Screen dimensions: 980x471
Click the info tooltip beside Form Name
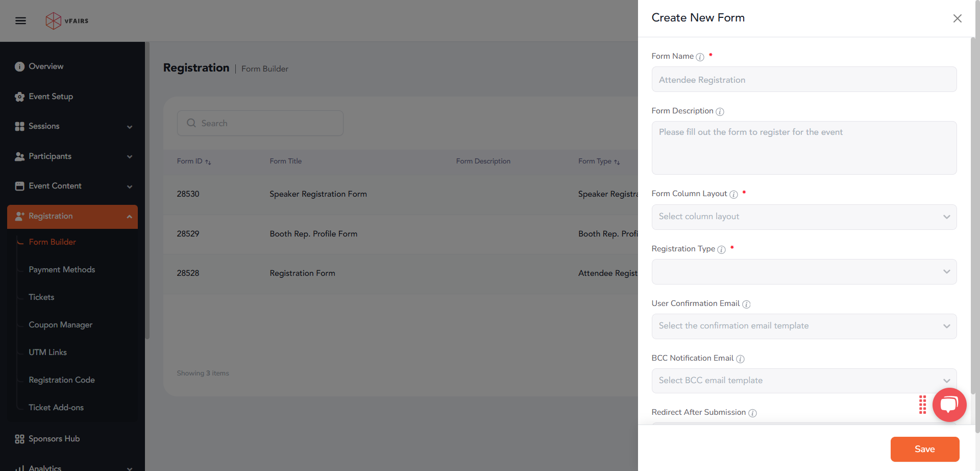pyautogui.click(x=699, y=57)
